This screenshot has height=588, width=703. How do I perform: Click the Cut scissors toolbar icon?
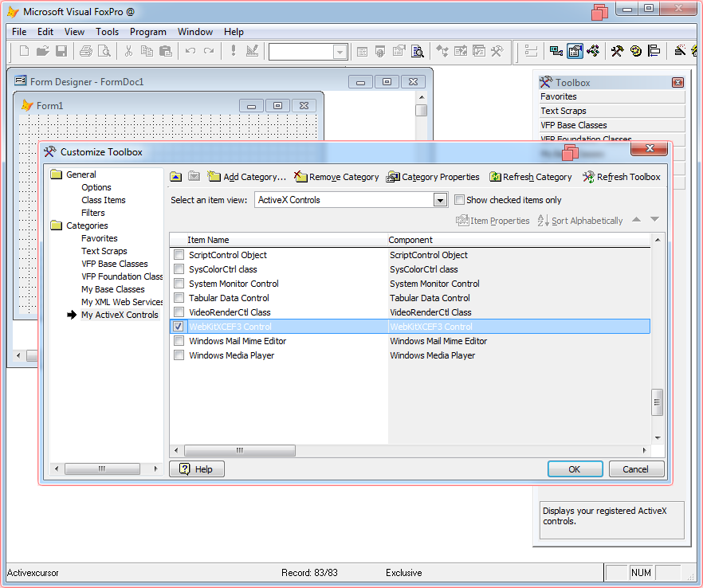pyautogui.click(x=128, y=51)
